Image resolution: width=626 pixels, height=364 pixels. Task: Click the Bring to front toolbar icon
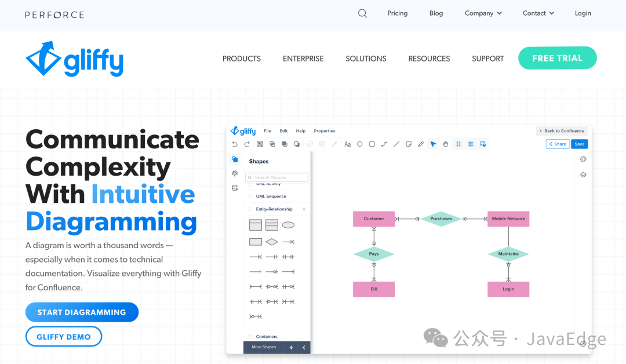pos(284,144)
